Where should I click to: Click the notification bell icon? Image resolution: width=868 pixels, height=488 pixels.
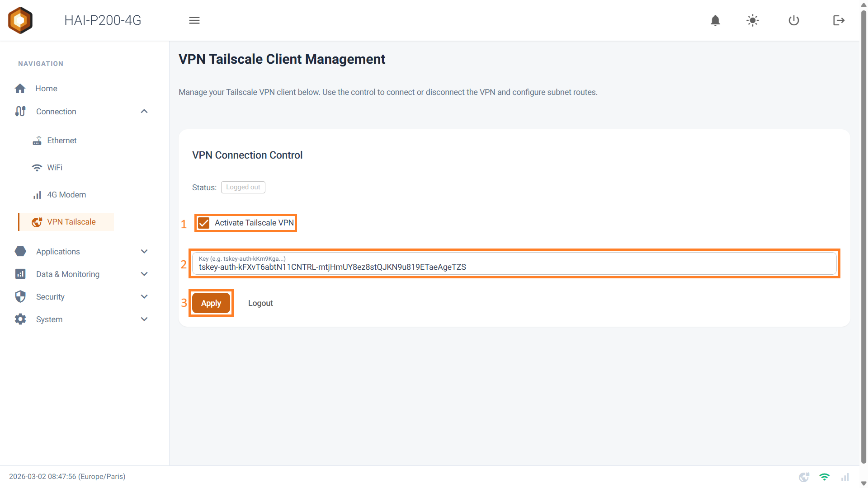(715, 20)
